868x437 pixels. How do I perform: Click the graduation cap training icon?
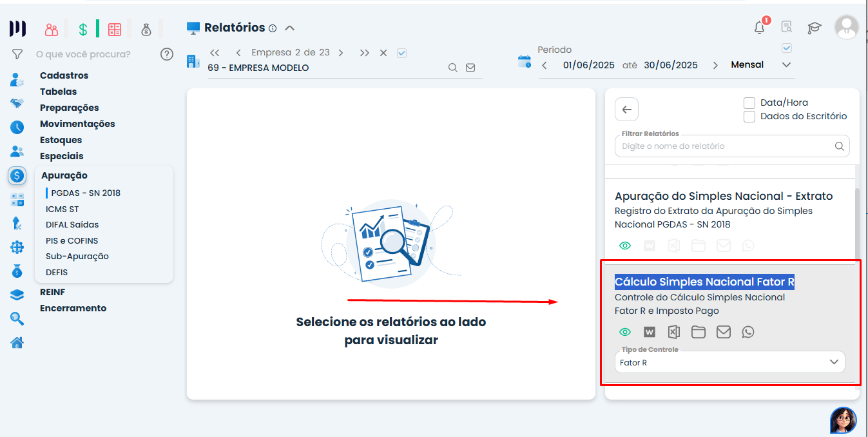[815, 28]
